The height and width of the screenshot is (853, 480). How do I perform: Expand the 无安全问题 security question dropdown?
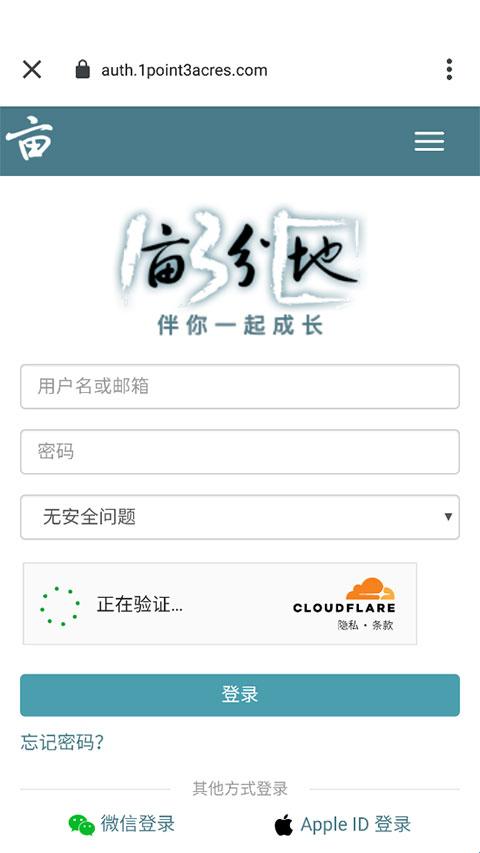240,517
